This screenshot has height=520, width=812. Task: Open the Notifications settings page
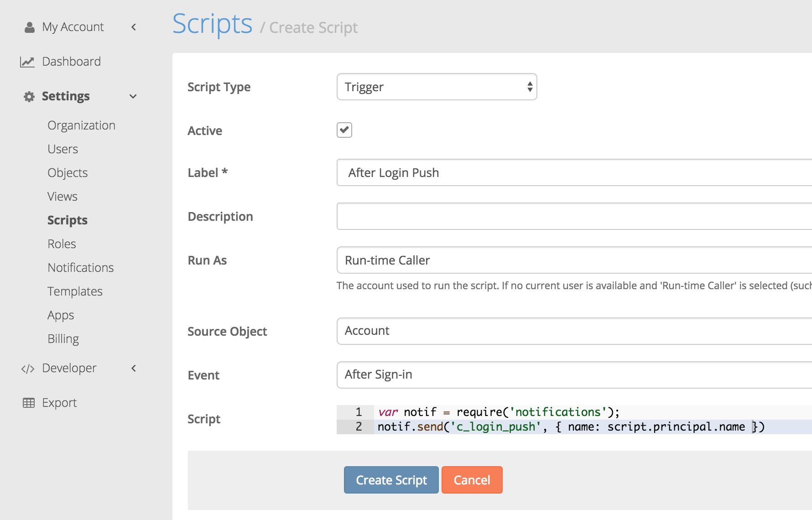pyautogui.click(x=81, y=268)
